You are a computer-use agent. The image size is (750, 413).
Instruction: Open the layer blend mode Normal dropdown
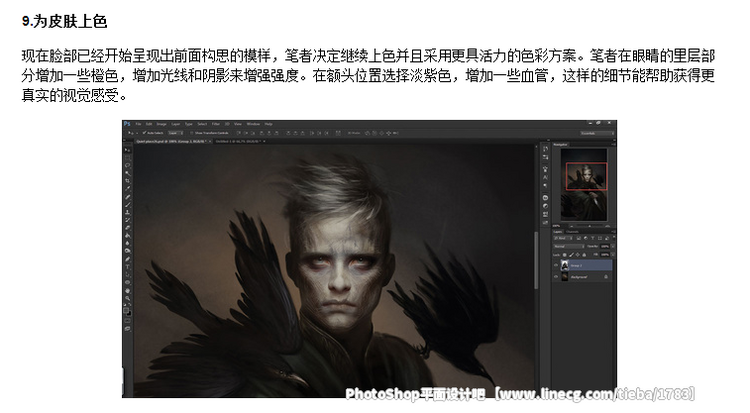[x=569, y=246]
